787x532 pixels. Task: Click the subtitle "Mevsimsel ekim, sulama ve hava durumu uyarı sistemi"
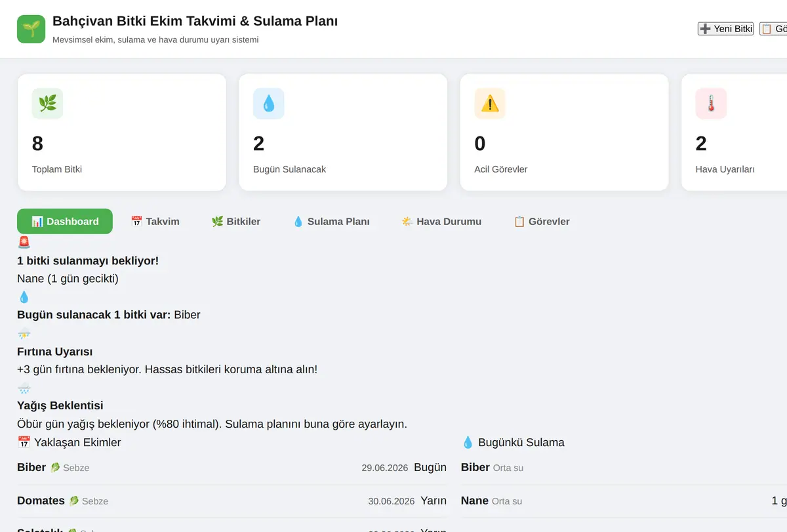(x=155, y=39)
